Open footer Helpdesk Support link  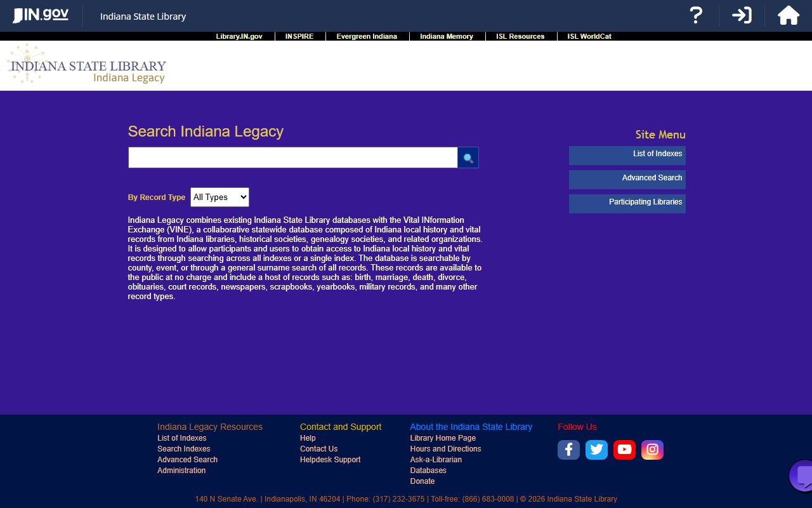[x=331, y=460]
